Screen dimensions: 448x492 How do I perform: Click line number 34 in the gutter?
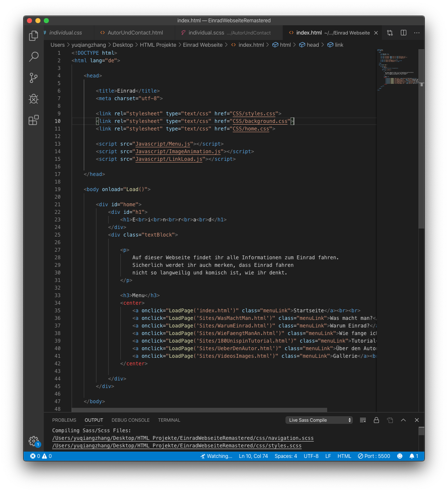[57, 303]
